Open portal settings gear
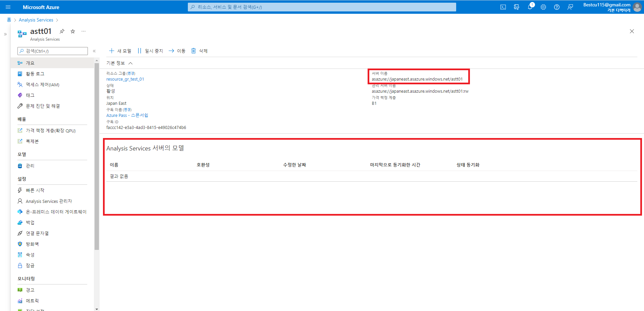Screen dimensions: 644x311 pyautogui.click(x=543, y=7)
